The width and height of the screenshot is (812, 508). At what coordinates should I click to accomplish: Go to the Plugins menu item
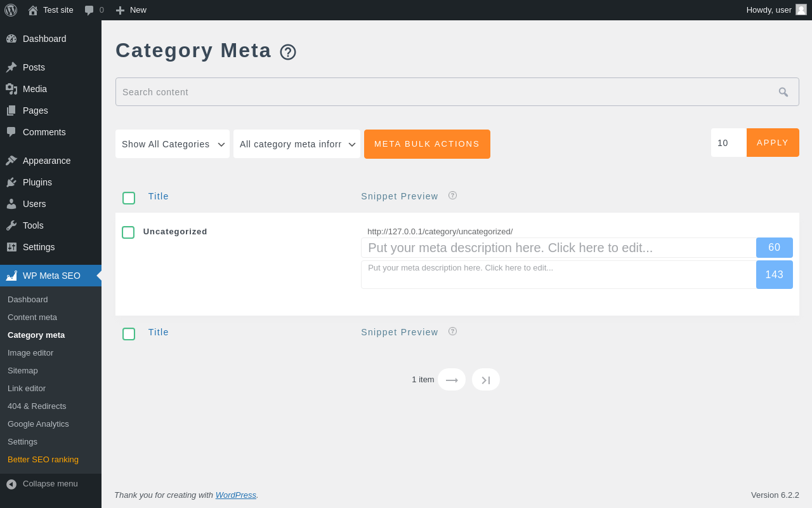point(37,182)
